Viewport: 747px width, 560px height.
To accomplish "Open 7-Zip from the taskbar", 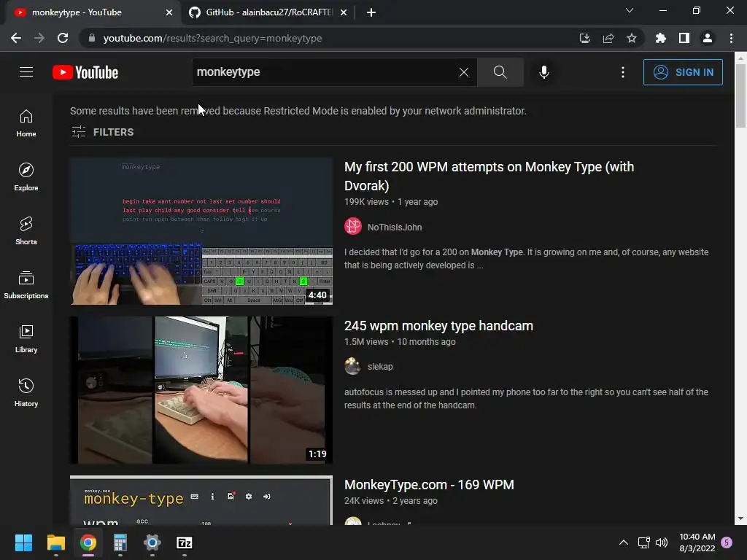I will pyautogui.click(x=185, y=542).
